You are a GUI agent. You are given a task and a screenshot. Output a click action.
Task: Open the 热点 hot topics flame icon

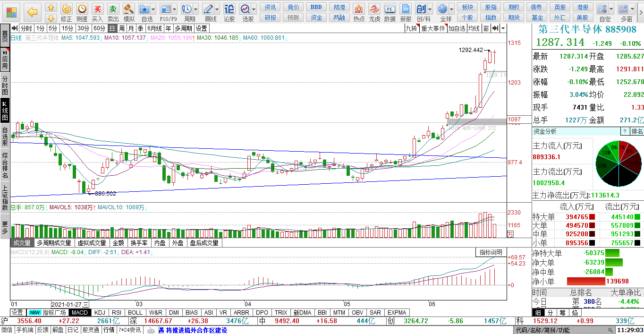[x=359, y=9]
